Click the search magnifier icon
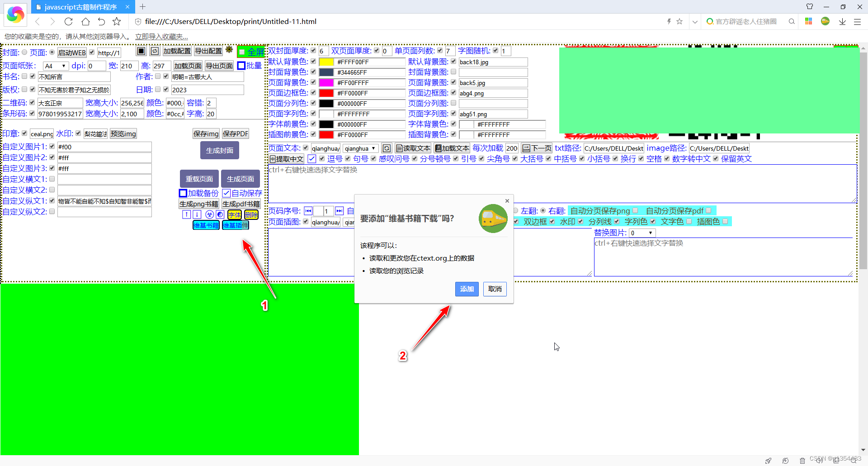Viewport: 868px width, 466px height. 792,21
